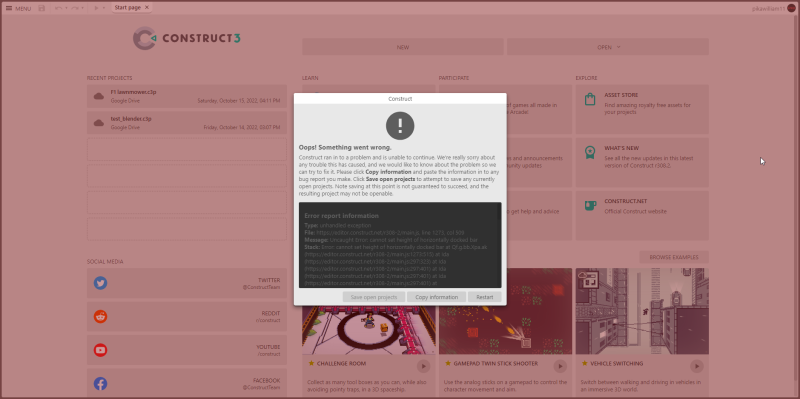Viewport: 800px width, 399px height.
Task: Click the Twitter bird icon
Action: click(101, 283)
